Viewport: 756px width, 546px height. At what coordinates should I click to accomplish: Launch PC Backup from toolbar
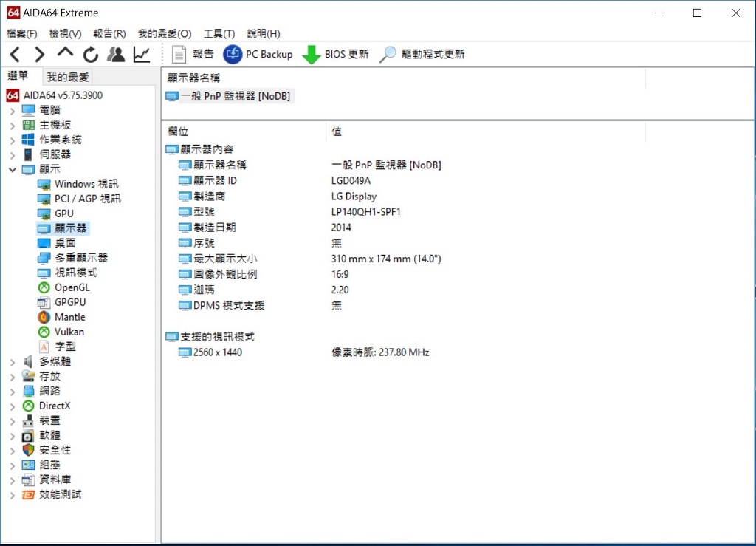click(258, 54)
